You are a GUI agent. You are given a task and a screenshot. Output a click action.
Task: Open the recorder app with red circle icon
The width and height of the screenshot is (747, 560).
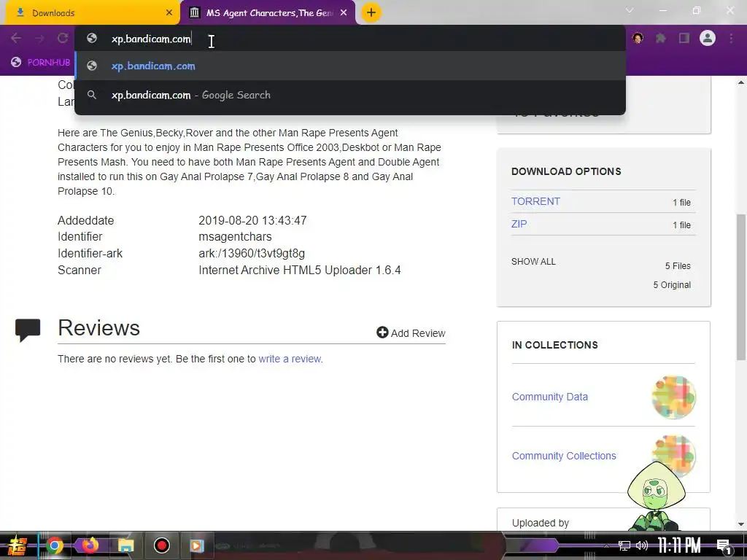click(161, 545)
